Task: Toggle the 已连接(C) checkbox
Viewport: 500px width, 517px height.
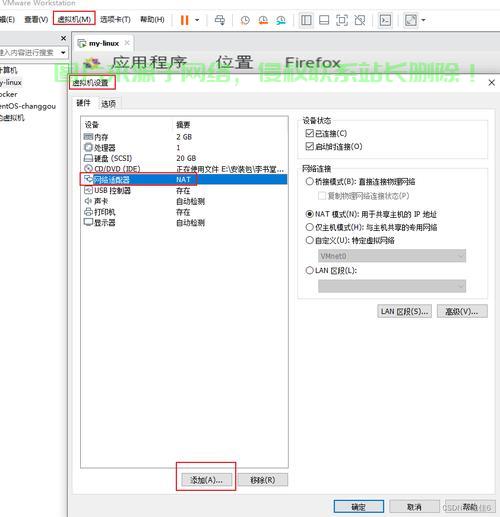Action: coord(310,133)
